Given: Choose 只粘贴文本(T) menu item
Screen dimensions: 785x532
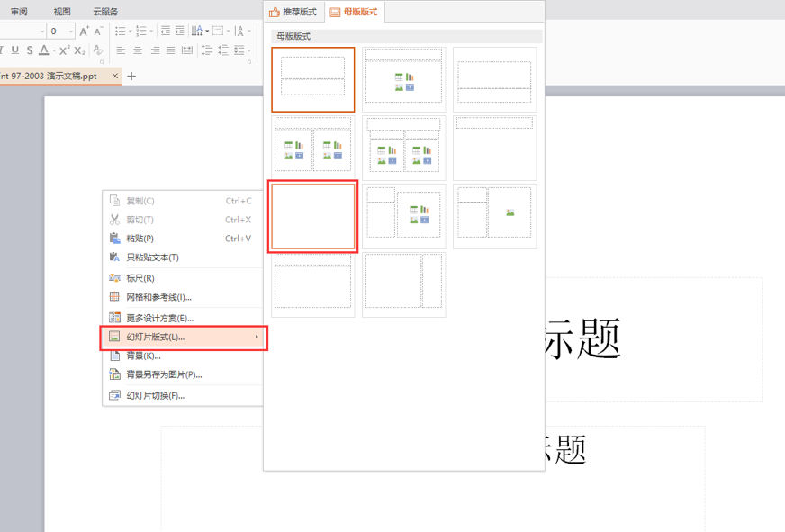Looking at the screenshot, I should [x=182, y=257].
